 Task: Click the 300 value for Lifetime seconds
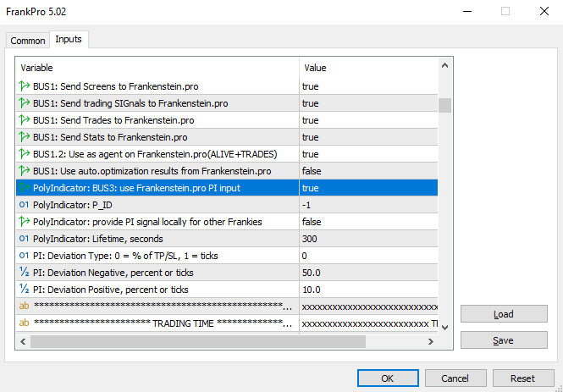310,239
